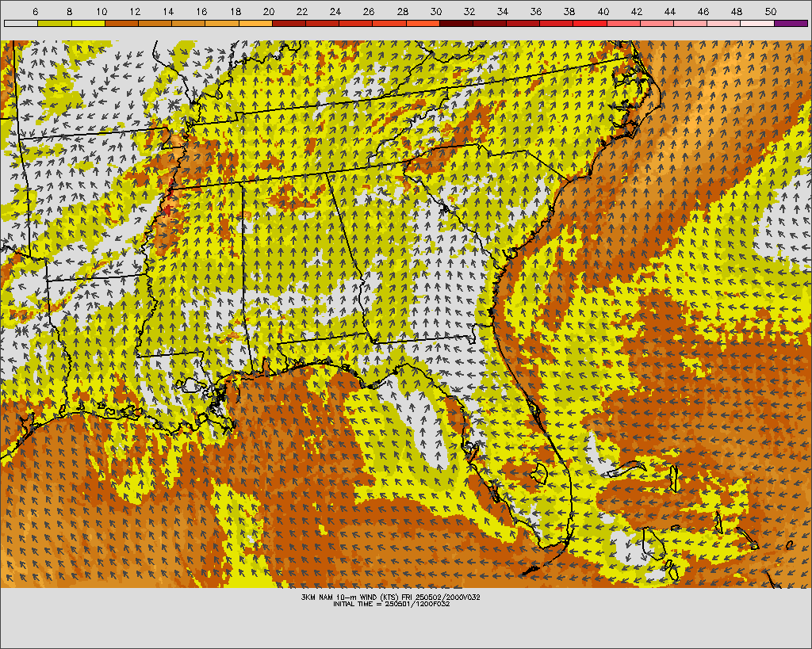The width and height of the screenshot is (812, 649).
Task: Click the salmon swatch between 40 and 42
Action: [624, 23]
